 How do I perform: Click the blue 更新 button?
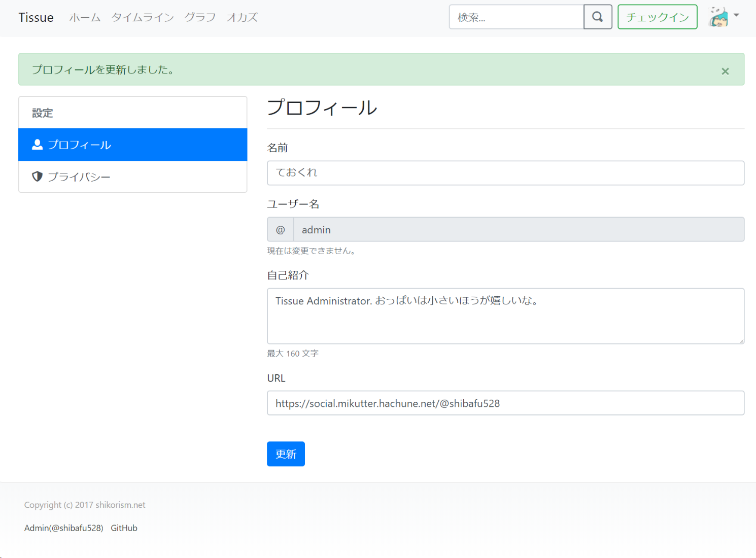click(x=286, y=454)
